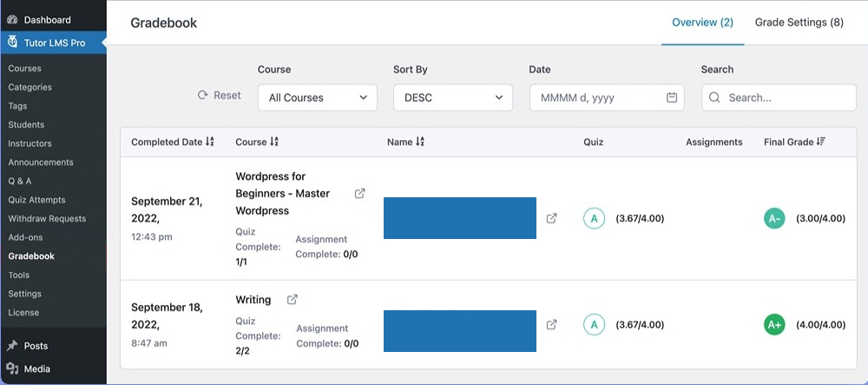Image resolution: width=868 pixels, height=385 pixels.
Task: Open the DESC sort order dropdown
Action: pos(453,97)
